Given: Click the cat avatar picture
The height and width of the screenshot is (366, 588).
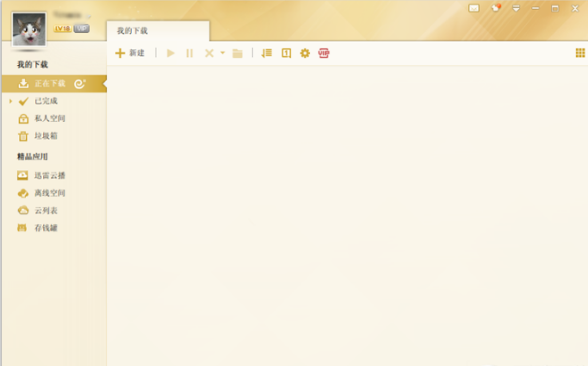Looking at the screenshot, I should coord(29,29).
